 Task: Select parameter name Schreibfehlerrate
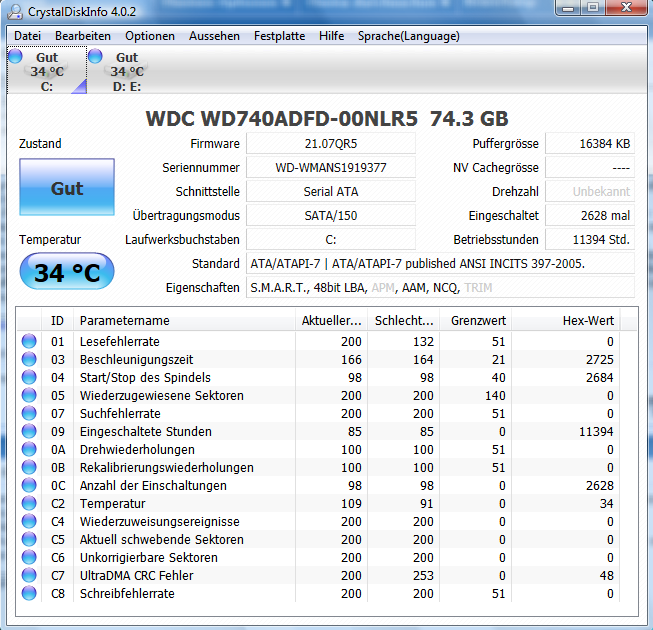tap(127, 593)
